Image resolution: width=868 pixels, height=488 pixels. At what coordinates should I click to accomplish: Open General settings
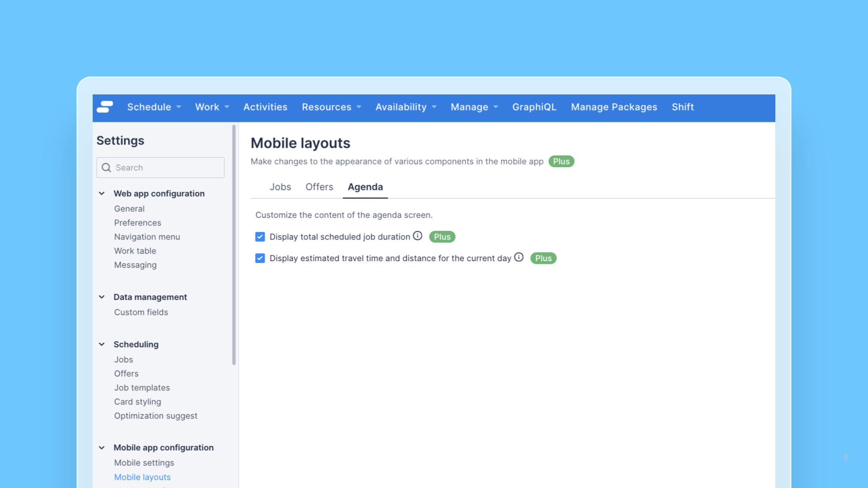point(129,209)
